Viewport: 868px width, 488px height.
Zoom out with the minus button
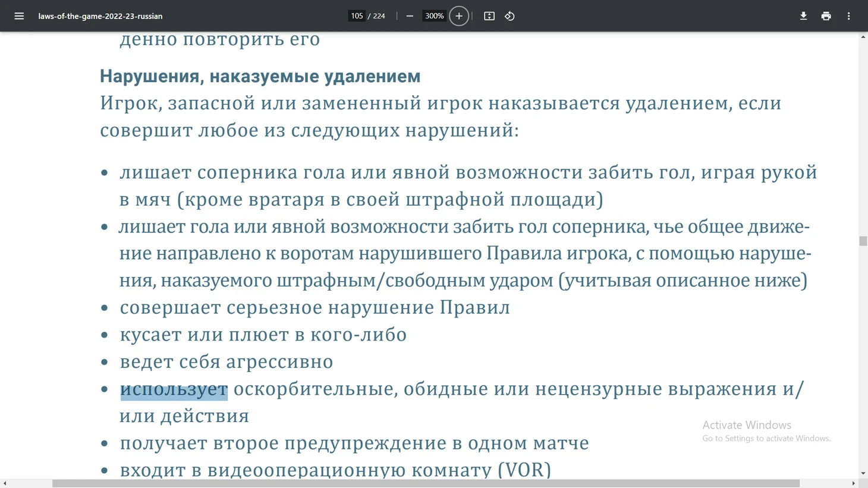(410, 16)
